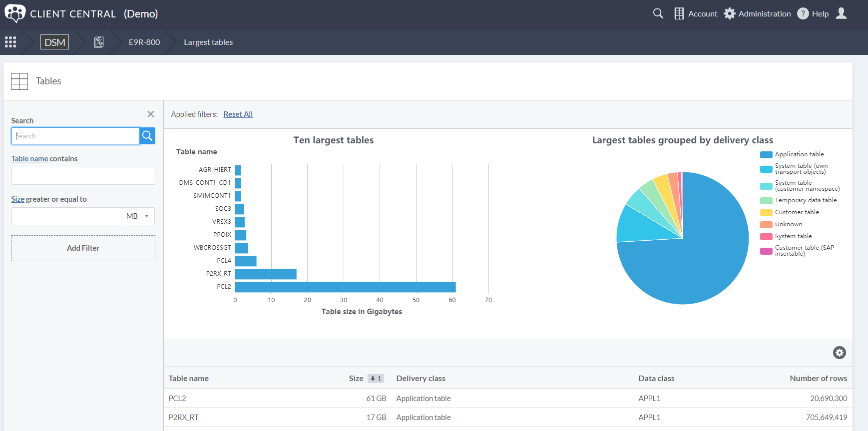This screenshot has height=431, width=868.
Task: Click the Reset All link
Action: click(x=238, y=114)
